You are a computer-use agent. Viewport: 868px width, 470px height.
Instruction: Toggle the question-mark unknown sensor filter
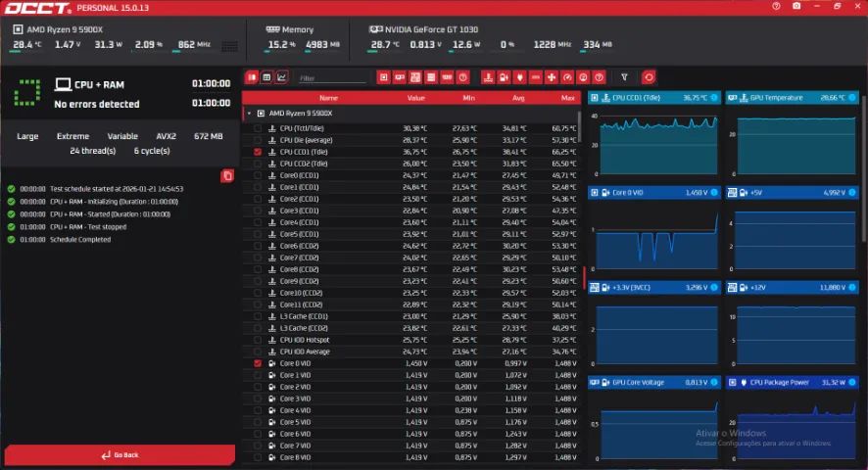point(599,77)
